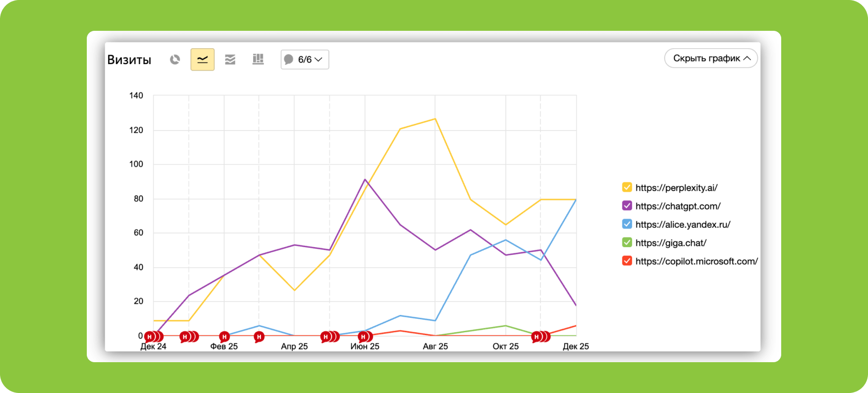Toggle the chatgpt.com series checkbox
The image size is (868, 393).
click(627, 206)
